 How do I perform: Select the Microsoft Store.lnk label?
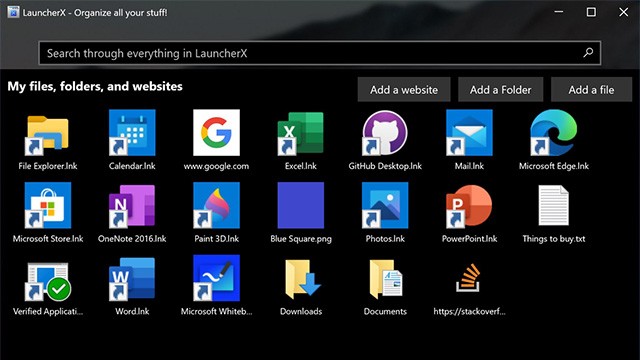48,239
